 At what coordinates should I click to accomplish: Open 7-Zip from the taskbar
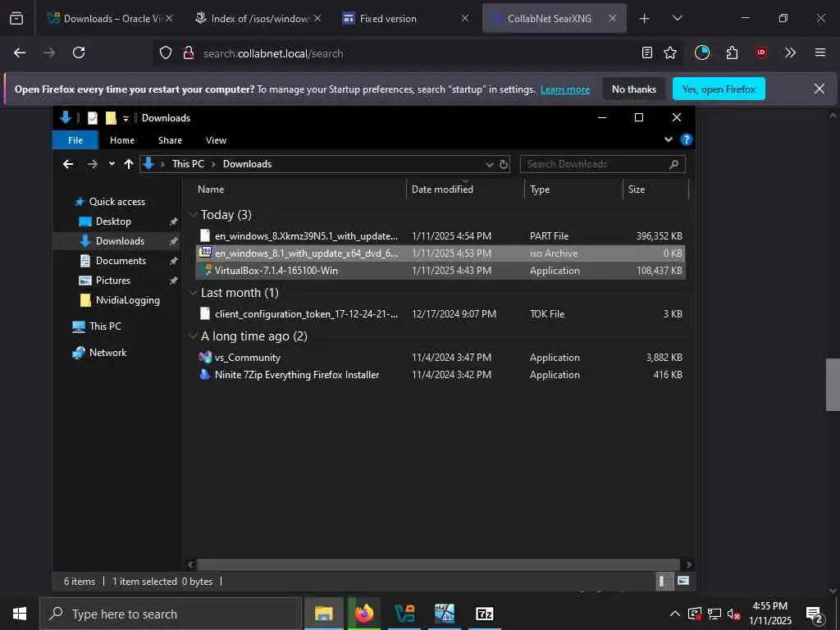(x=484, y=614)
